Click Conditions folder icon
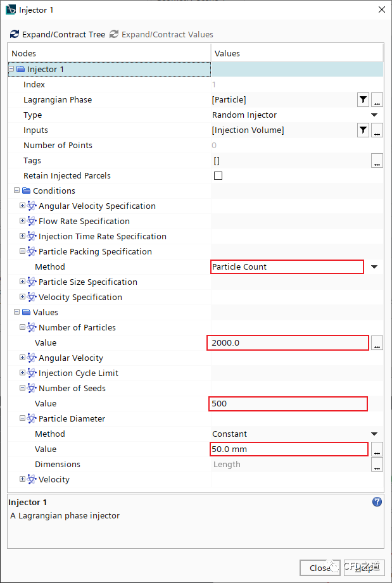 tap(26, 191)
